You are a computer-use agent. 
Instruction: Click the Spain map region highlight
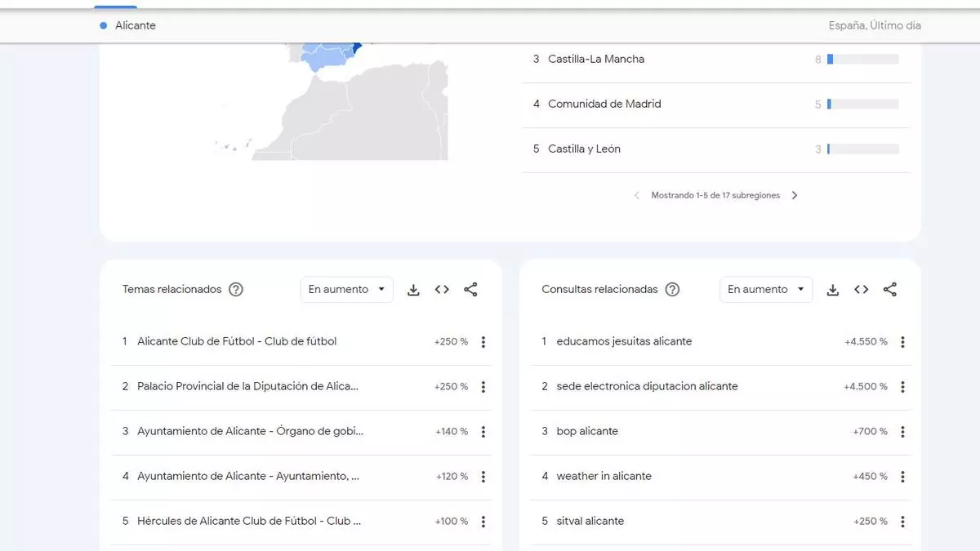(327, 57)
